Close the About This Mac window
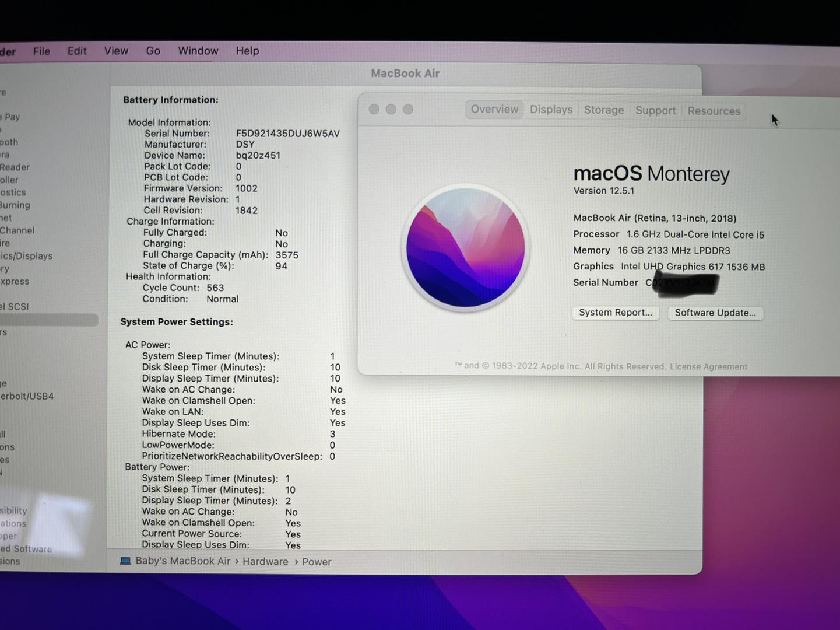The image size is (840, 630). tap(374, 109)
